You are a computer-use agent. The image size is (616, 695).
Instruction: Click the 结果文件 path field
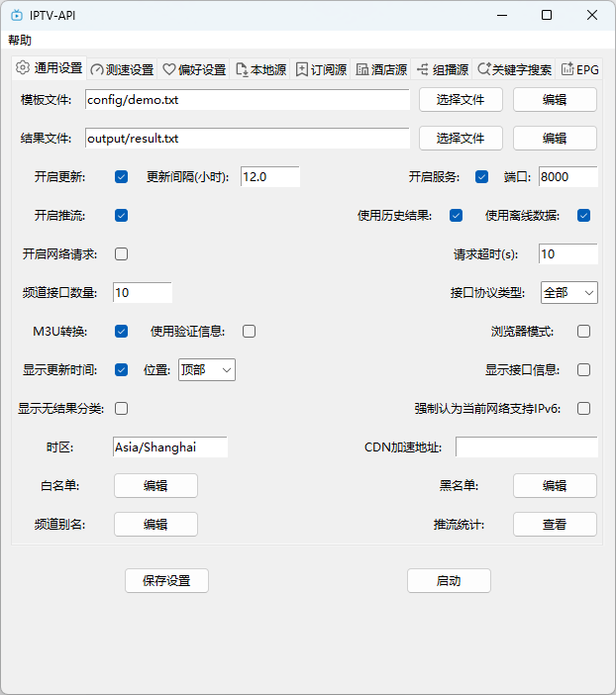[x=248, y=139]
